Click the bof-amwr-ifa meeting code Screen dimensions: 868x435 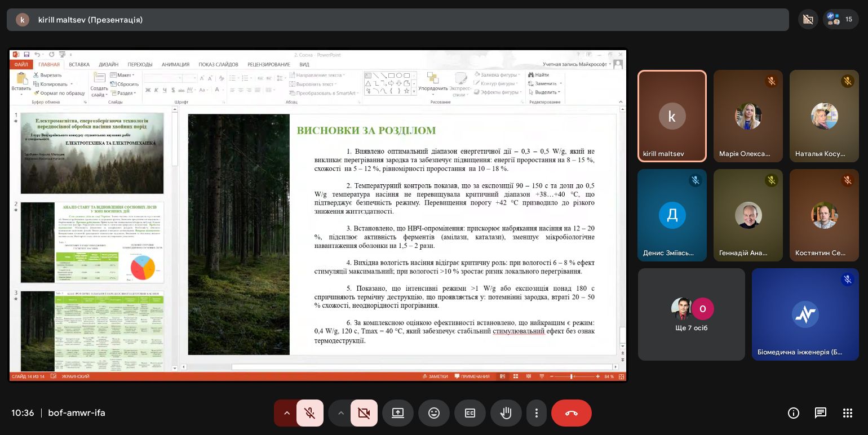click(x=77, y=413)
